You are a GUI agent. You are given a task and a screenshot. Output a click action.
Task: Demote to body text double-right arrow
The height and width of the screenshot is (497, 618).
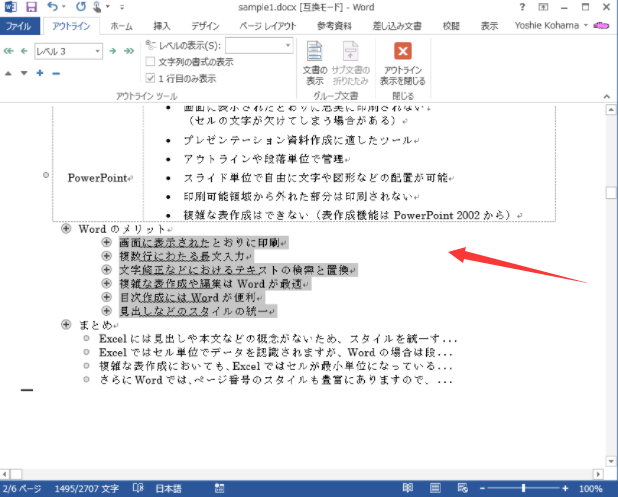click(129, 51)
